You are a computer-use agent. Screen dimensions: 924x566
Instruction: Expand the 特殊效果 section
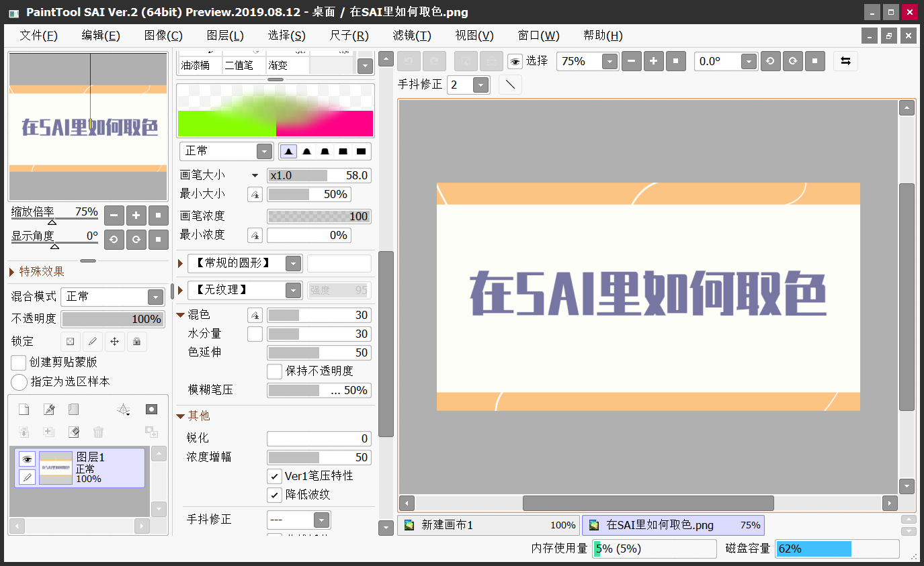[12, 272]
